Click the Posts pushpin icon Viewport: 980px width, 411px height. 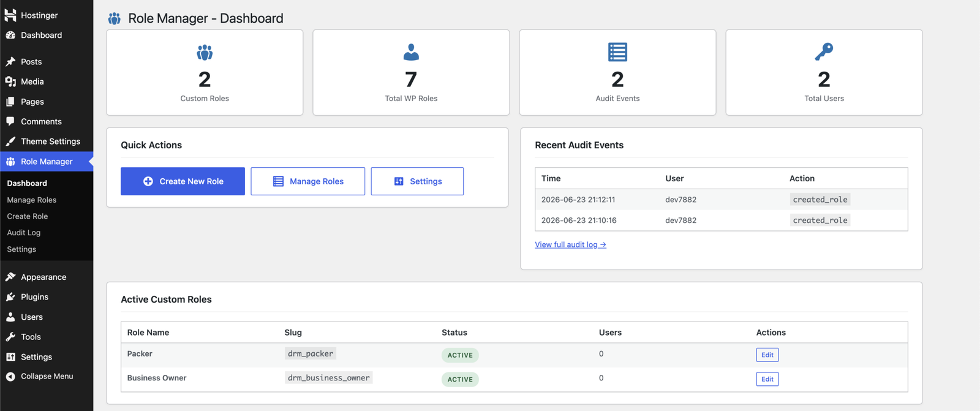(10, 61)
